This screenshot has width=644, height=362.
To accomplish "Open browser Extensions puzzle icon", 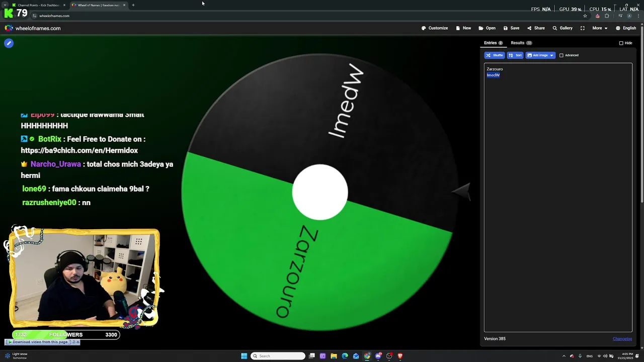I will [607, 16].
